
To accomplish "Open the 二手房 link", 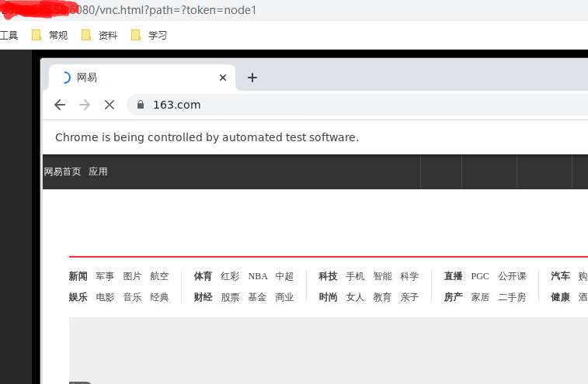I will (x=512, y=297).
